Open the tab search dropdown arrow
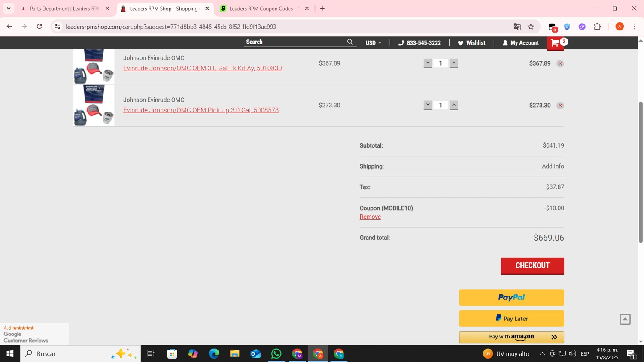The image size is (644, 362). pos(9,9)
